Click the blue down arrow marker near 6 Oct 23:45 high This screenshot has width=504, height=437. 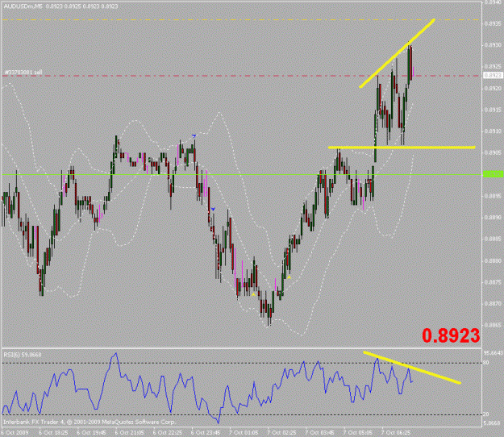click(194, 136)
